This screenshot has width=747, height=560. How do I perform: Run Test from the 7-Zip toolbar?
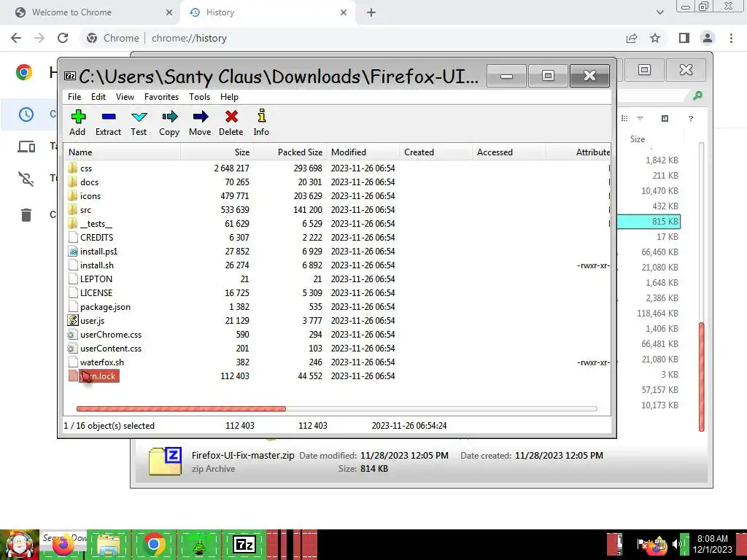click(139, 122)
